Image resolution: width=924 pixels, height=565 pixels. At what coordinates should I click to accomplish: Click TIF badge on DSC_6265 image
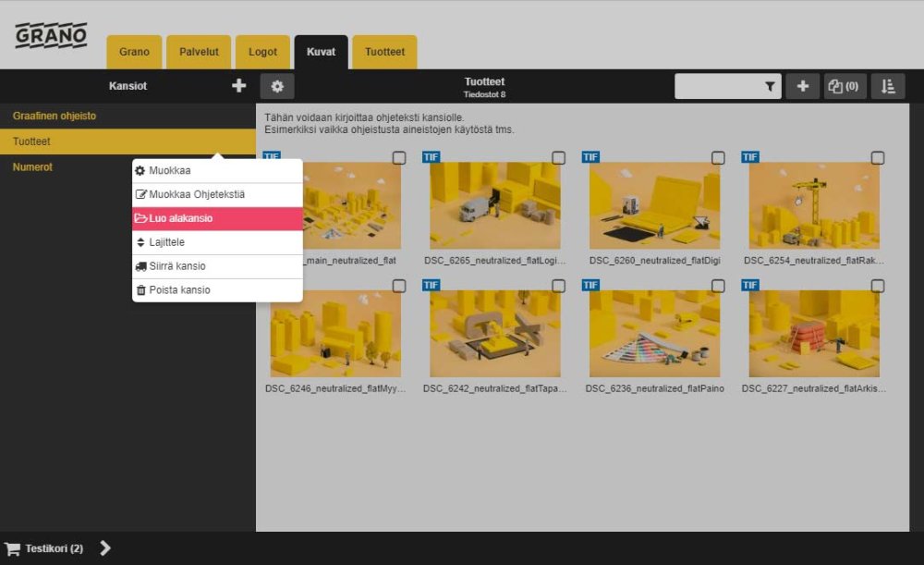[x=431, y=157]
